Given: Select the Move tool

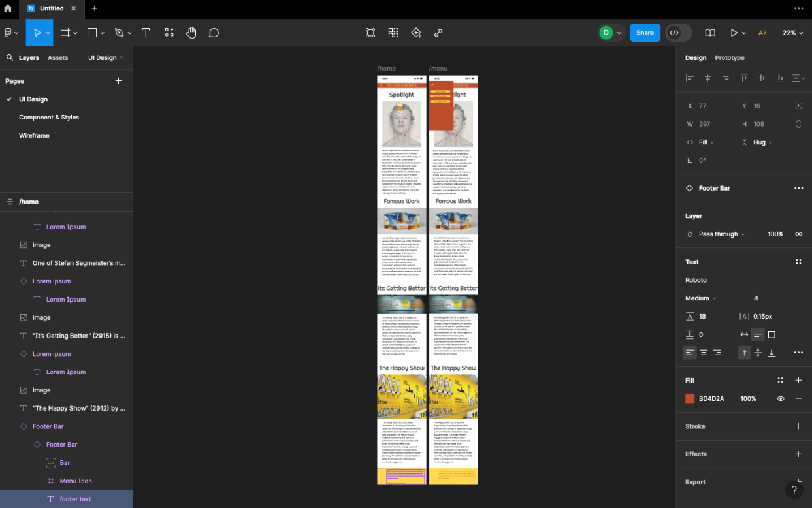Looking at the screenshot, I should (37, 33).
